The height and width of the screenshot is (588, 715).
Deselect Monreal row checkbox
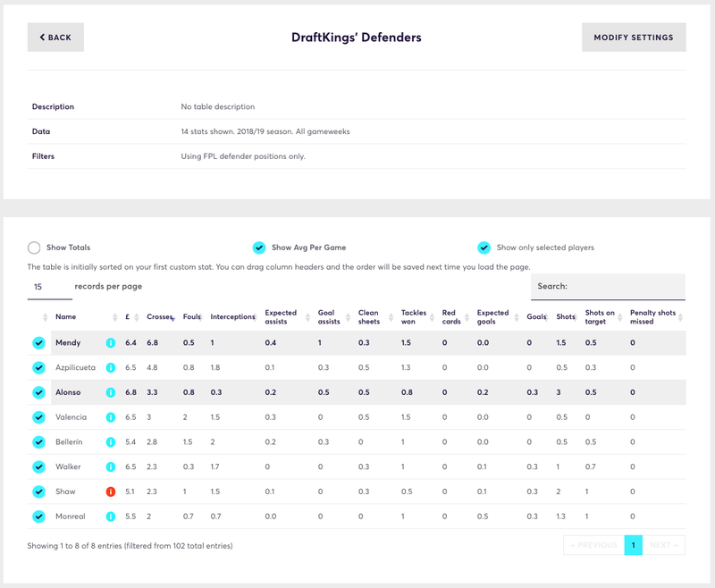(x=38, y=517)
